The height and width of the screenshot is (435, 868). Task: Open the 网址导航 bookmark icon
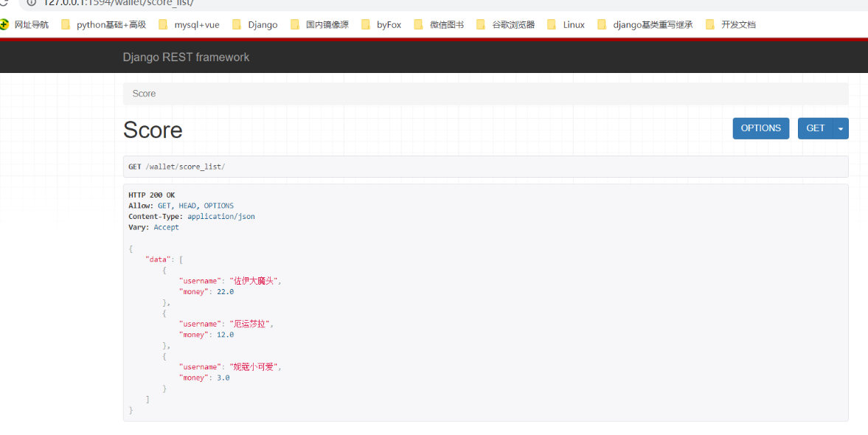[x=4, y=24]
